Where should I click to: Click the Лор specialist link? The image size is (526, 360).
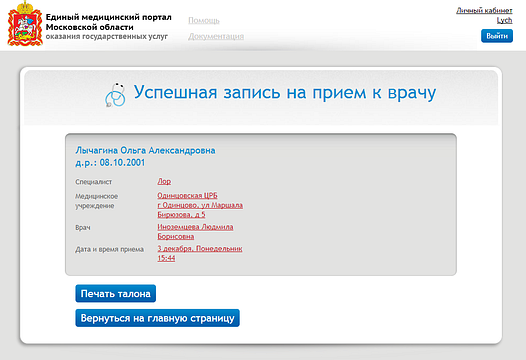164,182
